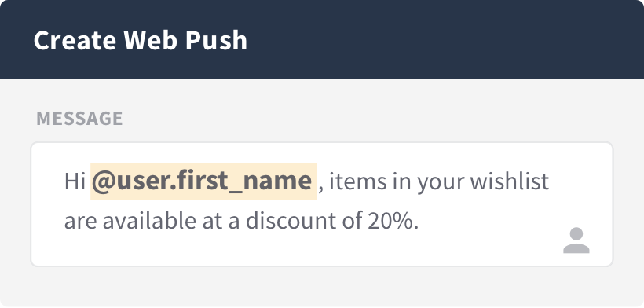Click the word Hi in message
Screen dimensions: 644x308
pos(75,181)
